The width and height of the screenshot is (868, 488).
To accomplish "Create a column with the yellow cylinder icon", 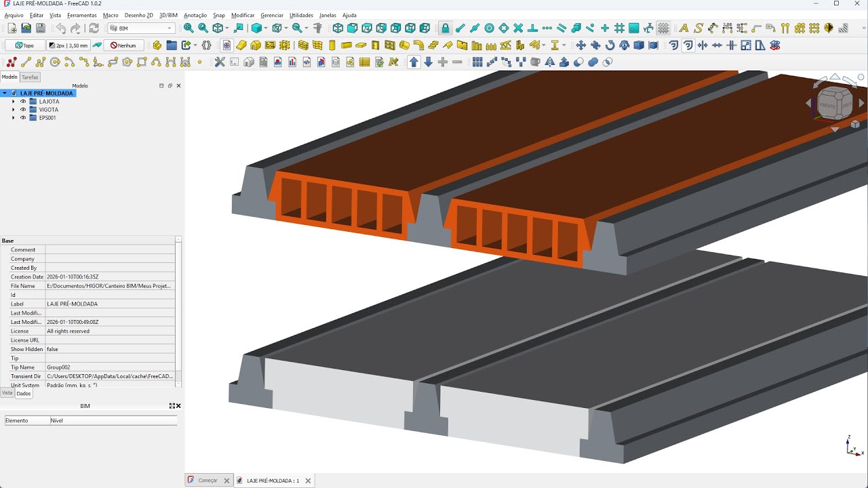I will click(x=332, y=45).
